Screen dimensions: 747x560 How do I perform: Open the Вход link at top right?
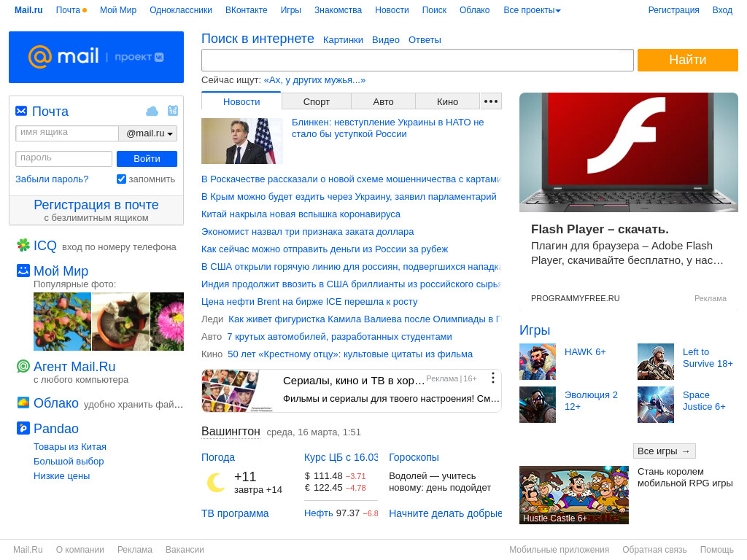[x=722, y=10]
